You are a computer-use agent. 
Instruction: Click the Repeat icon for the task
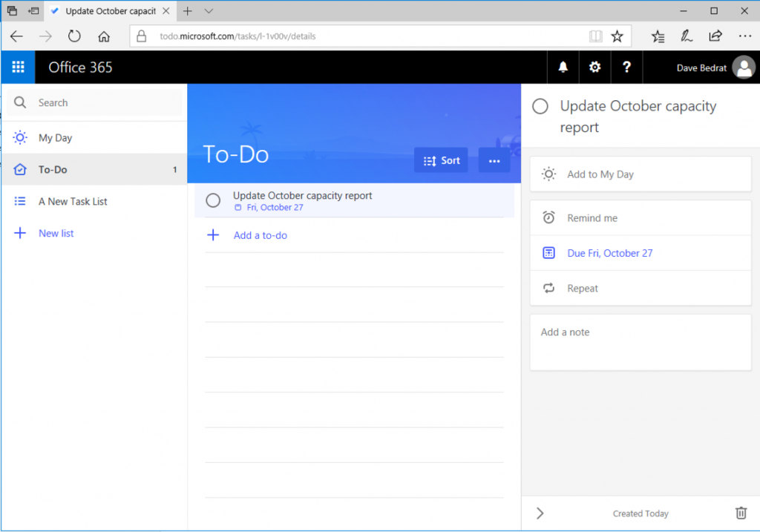click(548, 288)
